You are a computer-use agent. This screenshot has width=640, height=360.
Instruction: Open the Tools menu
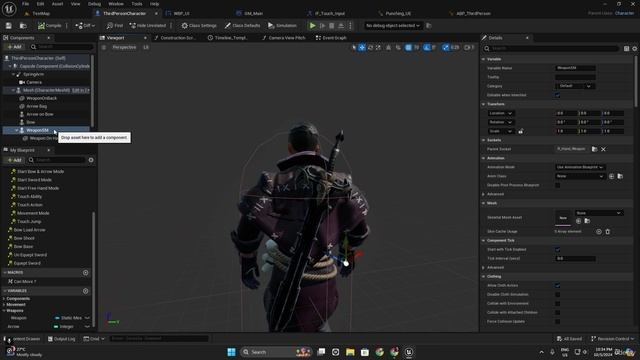(137, 4)
